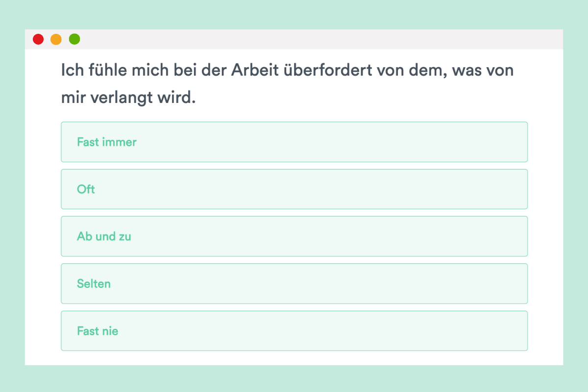This screenshot has height=392, width=588.
Task: Click the mint-green background outside the window
Action: tap(294, 14)
